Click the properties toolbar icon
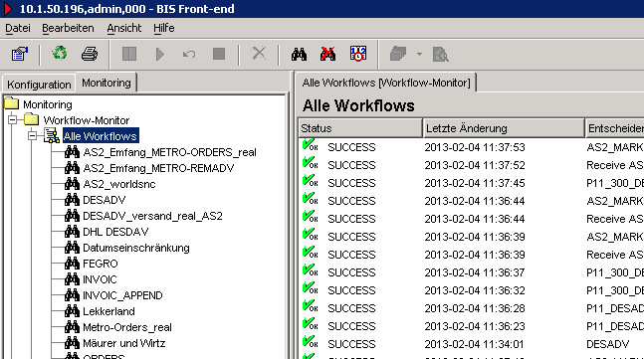The height and width of the screenshot is (359, 644). (x=19, y=54)
